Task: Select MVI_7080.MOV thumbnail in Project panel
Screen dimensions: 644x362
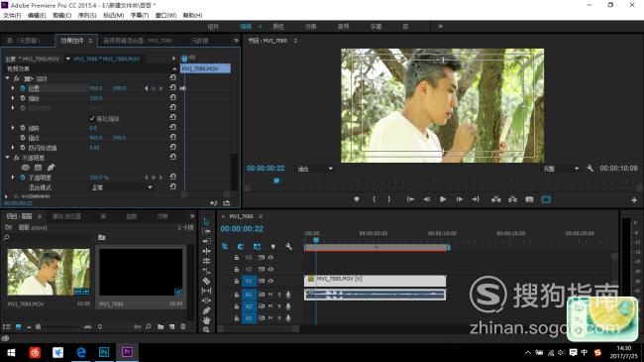Action: (49, 272)
